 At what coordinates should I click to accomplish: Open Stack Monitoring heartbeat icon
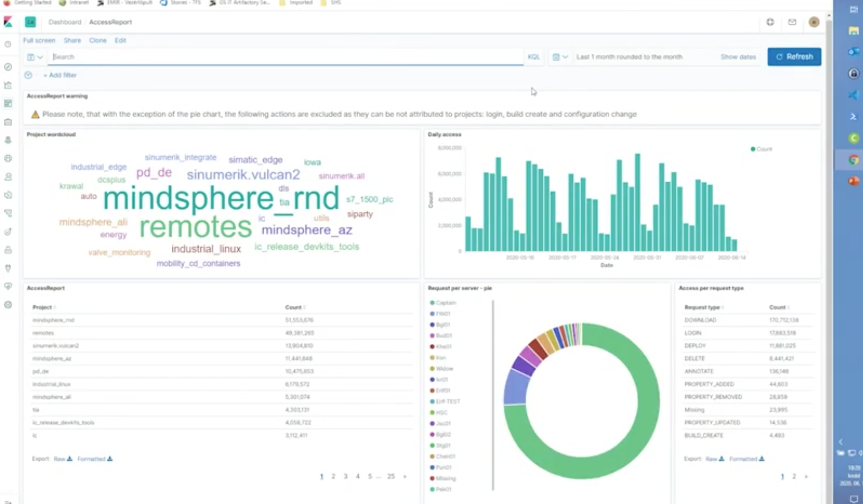coord(8,286)
